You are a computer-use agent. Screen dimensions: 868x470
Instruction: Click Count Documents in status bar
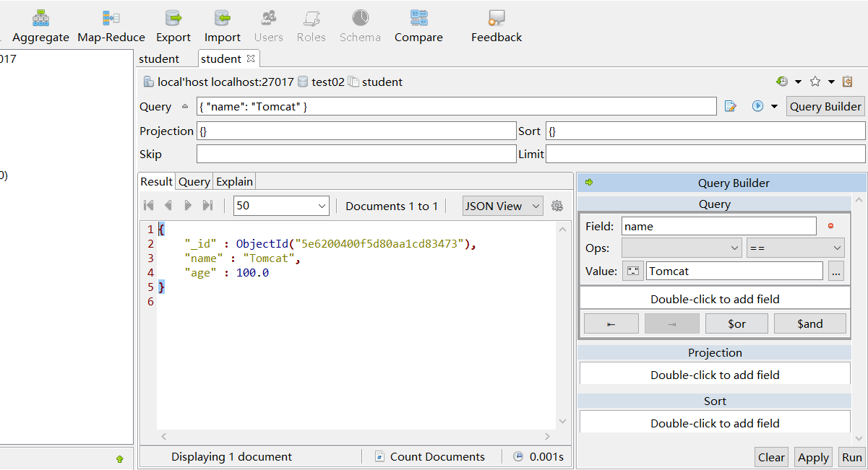point(430,456)
